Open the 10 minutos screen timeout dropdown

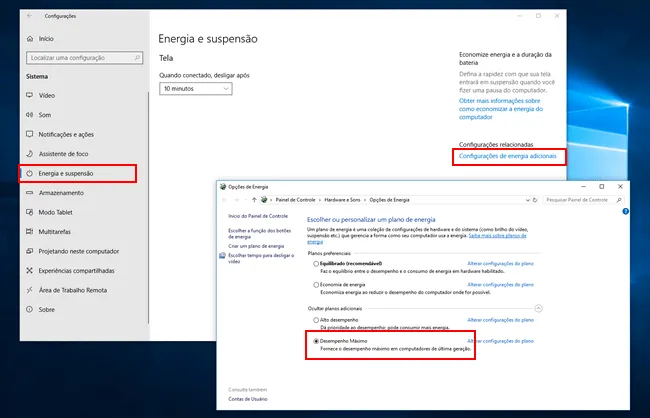(x=195, y=89)
